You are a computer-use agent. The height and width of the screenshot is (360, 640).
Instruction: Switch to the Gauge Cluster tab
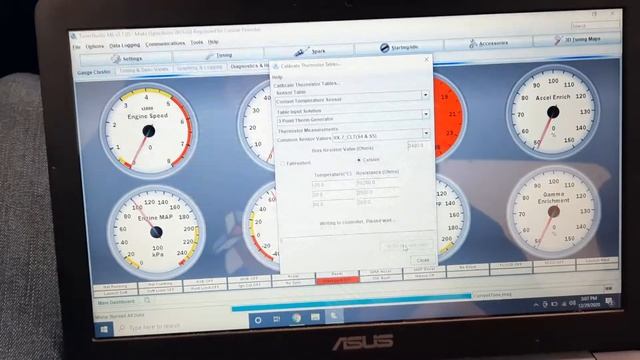point(94,72)
